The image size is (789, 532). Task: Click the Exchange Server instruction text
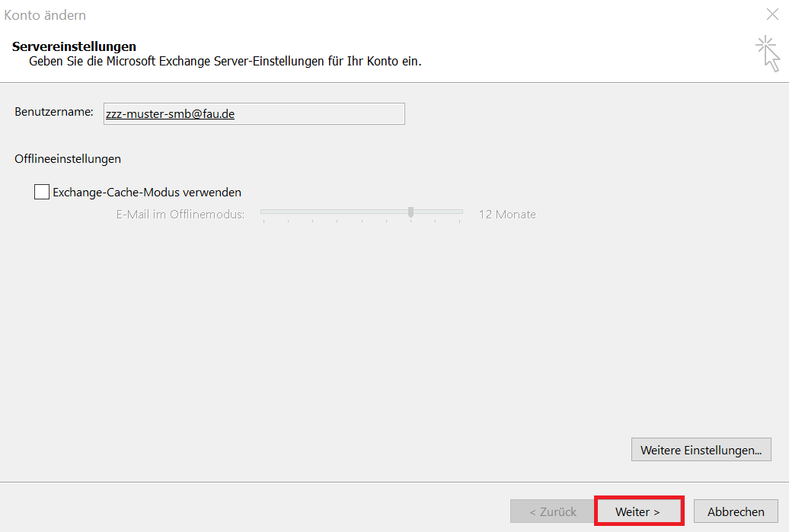[x=225, y=61]
